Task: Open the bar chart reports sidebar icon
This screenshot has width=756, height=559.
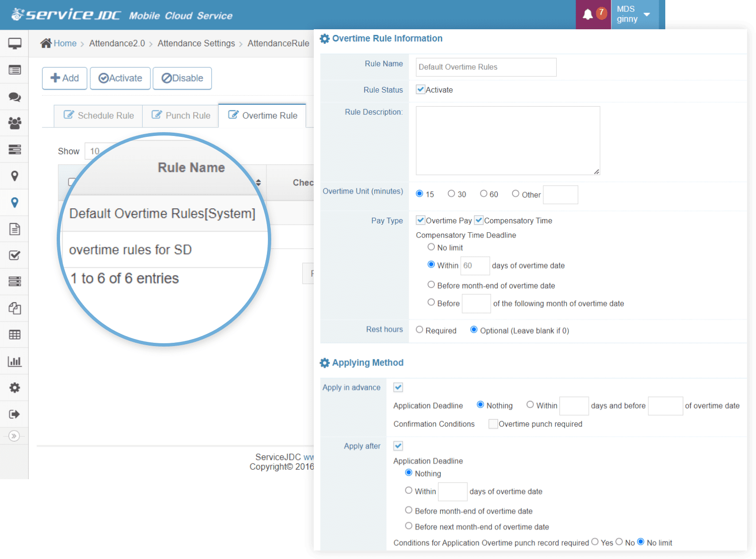Action: [15, 361]
